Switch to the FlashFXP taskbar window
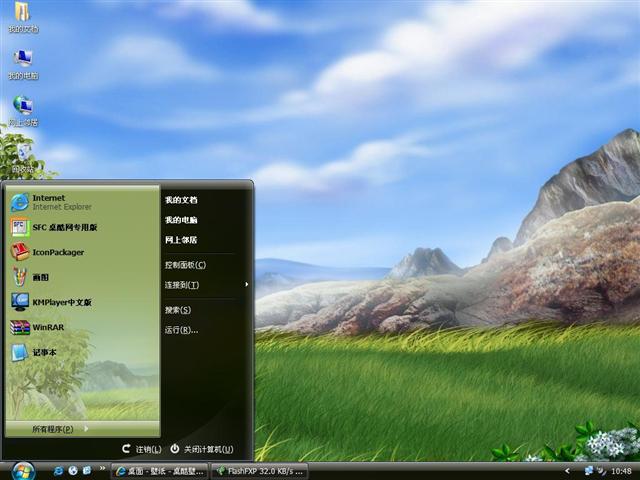640x480 pixels. tap(260, 471)
